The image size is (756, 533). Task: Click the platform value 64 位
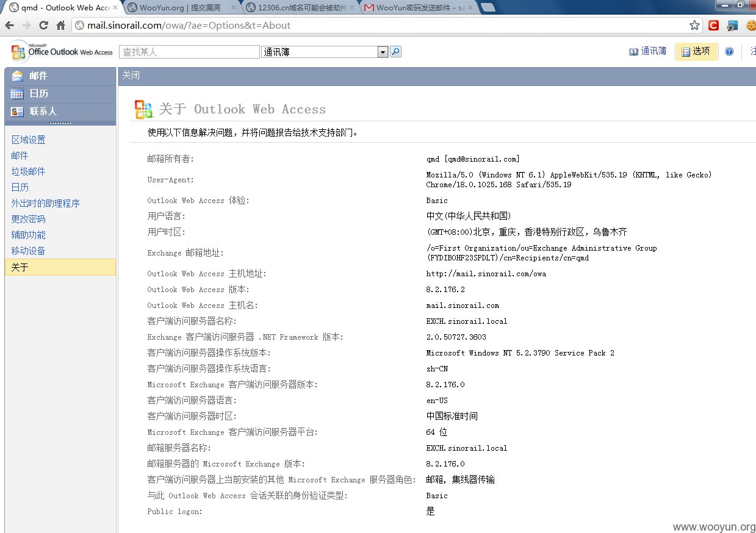pyautogui.click(x=436, y=432)
